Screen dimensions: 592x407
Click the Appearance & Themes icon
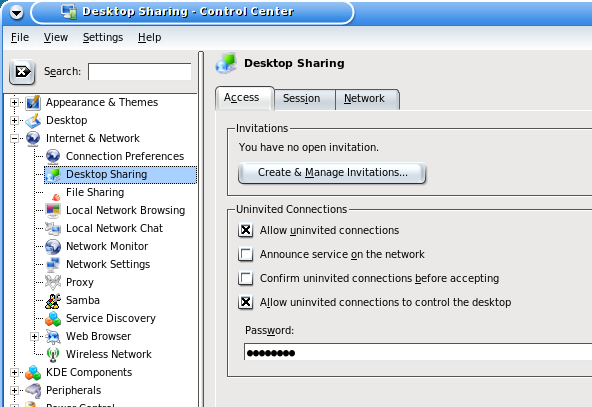click(x=33, y=102)
